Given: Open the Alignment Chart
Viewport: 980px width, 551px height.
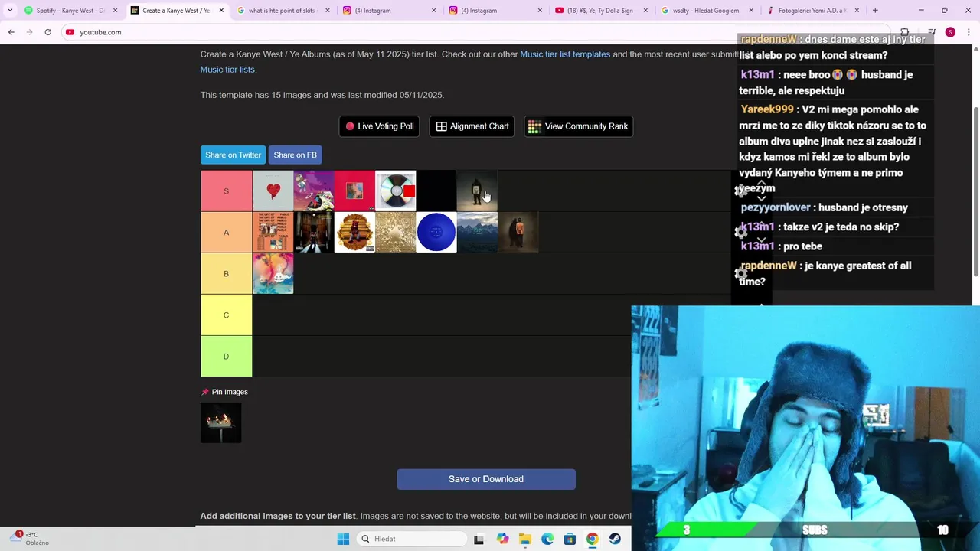Looking at the screenshot, I should [472, 126].
